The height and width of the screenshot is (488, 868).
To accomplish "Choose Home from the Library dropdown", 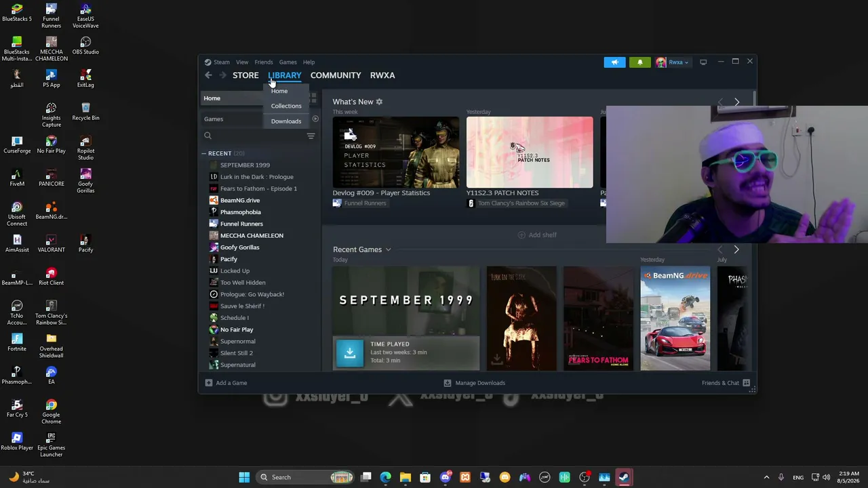I will click(x=279, y=91).
